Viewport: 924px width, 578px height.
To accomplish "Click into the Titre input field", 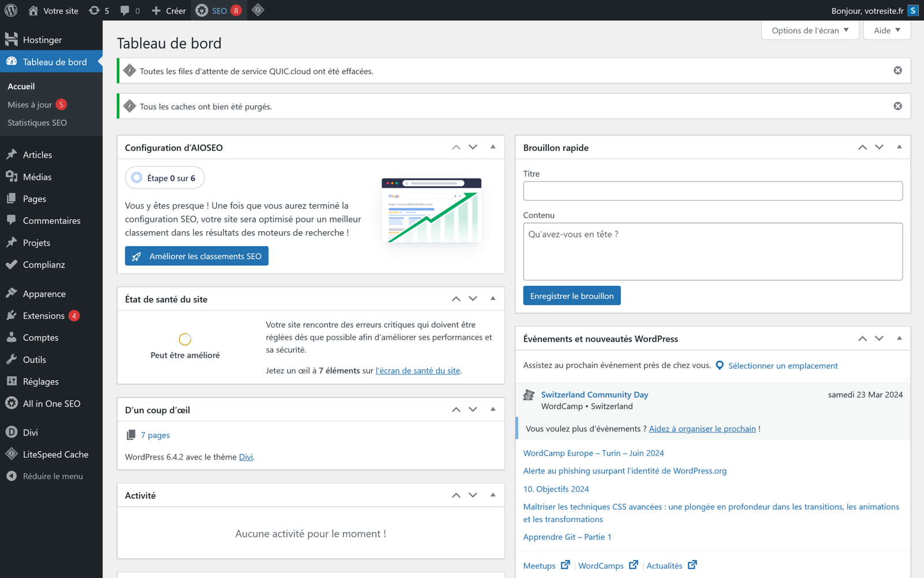I will [713, 191].
